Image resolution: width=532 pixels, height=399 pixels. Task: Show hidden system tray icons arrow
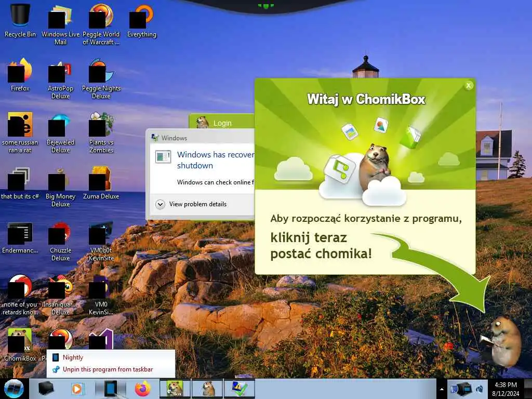coord(442,389)
